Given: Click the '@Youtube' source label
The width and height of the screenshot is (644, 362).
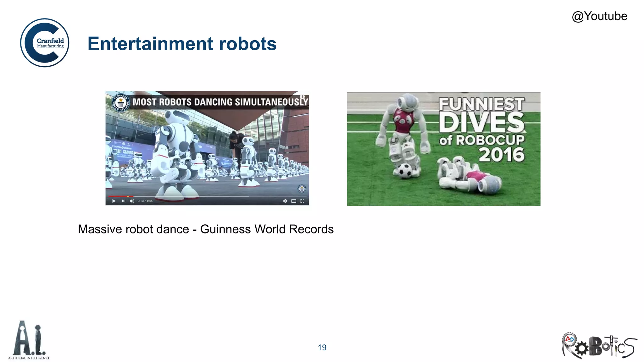Looking at the screenshot, I should [599, 16].
